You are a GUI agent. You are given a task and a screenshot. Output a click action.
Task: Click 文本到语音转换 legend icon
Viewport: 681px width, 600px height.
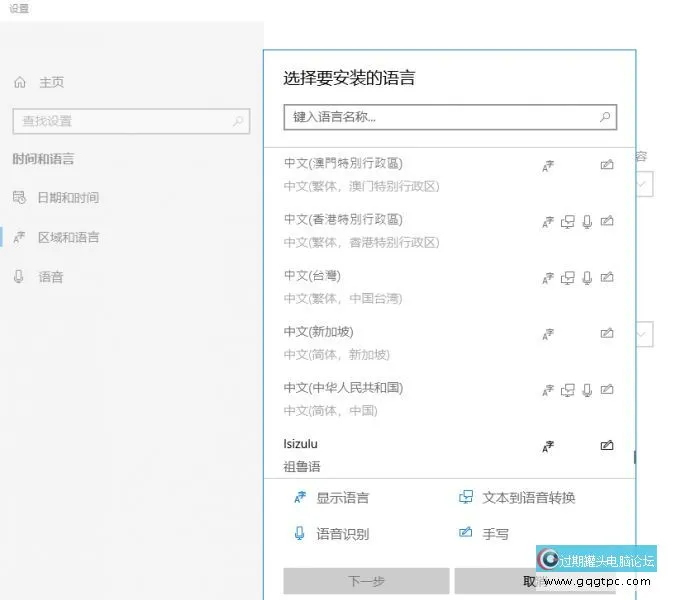[466, 497]
